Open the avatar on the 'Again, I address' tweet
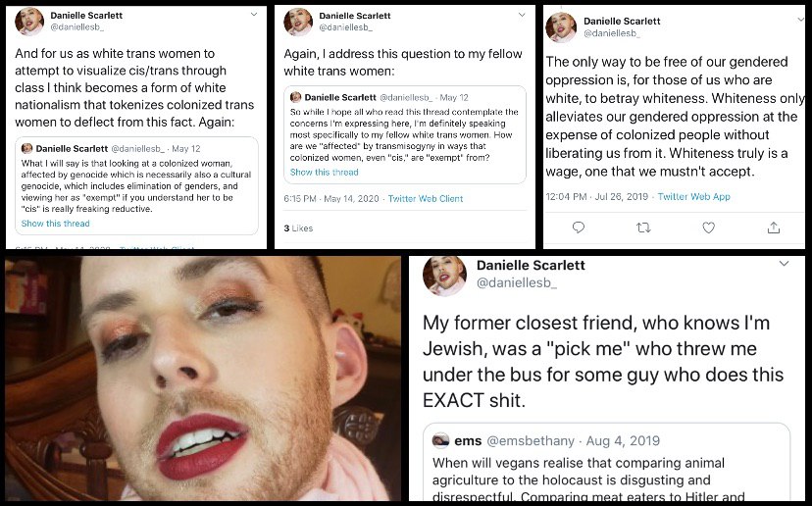 point(298,22)
